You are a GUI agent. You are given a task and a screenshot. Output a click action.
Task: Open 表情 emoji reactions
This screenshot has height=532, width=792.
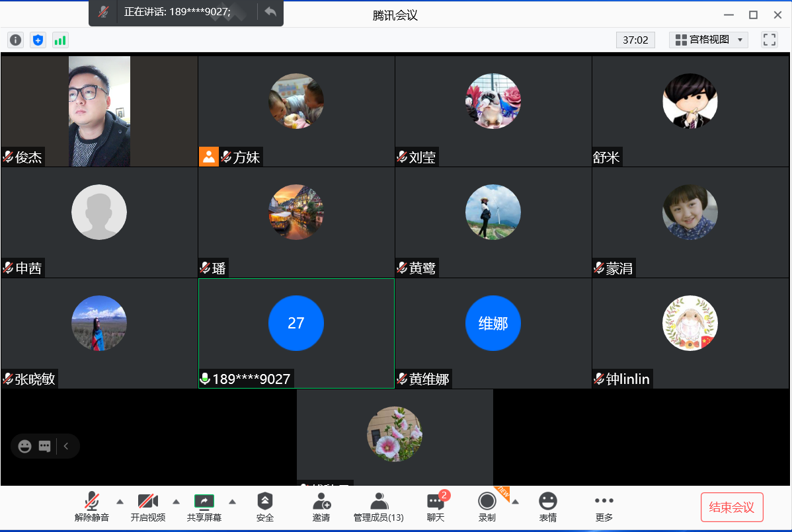[x=547, y=507]
